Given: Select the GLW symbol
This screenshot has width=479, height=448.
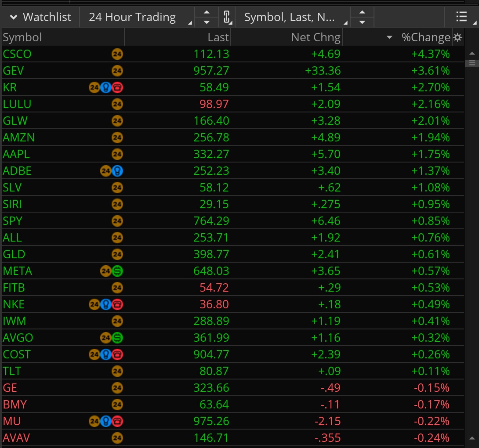Looking at the screenshot, I should 15,121.
